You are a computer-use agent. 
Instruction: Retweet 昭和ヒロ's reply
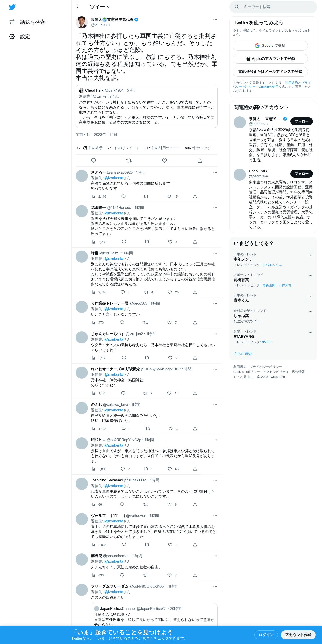point(146,469)
